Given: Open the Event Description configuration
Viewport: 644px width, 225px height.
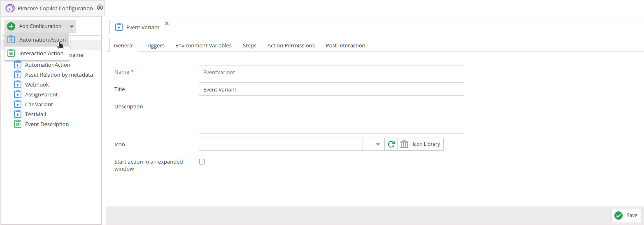Looking at the screenshot, I should click(47, 124).
